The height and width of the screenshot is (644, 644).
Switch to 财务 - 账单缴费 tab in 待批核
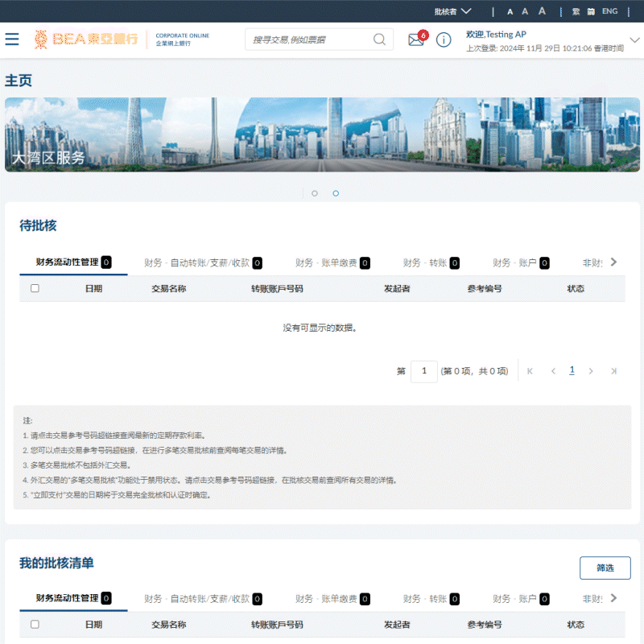click(332, 263)
